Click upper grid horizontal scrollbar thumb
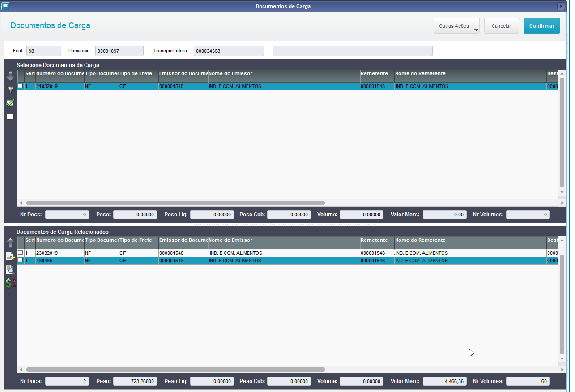Image resolution: width=575 pixels, height=392 pixels. [175, 203]
